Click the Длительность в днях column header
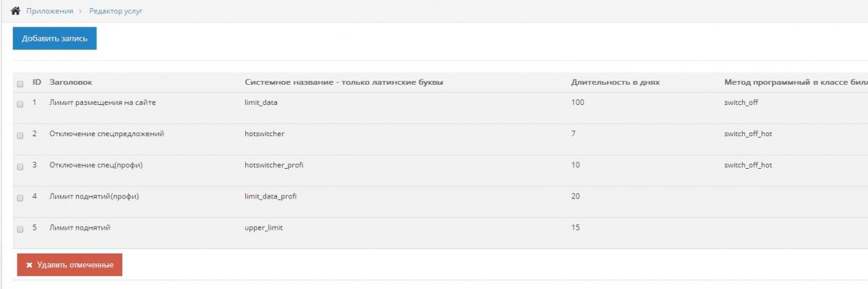The image size is (868, 289). click(616, 83)
